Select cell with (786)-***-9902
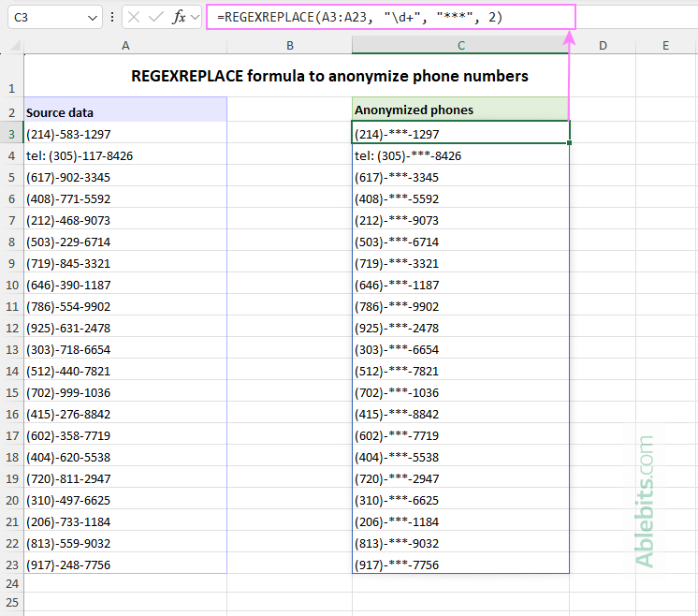This screenshot has width=698, height=616. pyautogui.click(x=460, y=304)
